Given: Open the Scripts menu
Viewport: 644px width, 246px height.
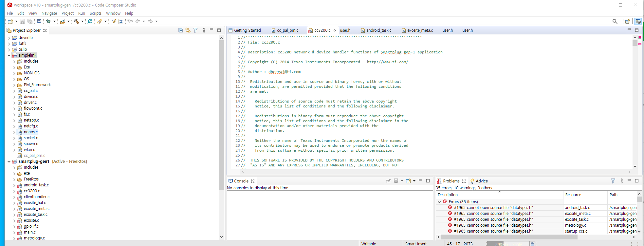Looking at the screenshot, I should click(96, 13).
